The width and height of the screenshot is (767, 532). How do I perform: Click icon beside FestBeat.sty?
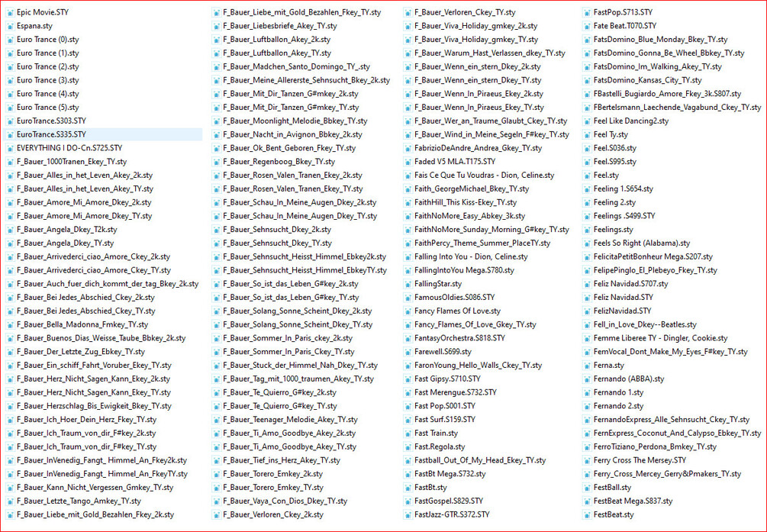pyautogui.click(x=586, y=515)
